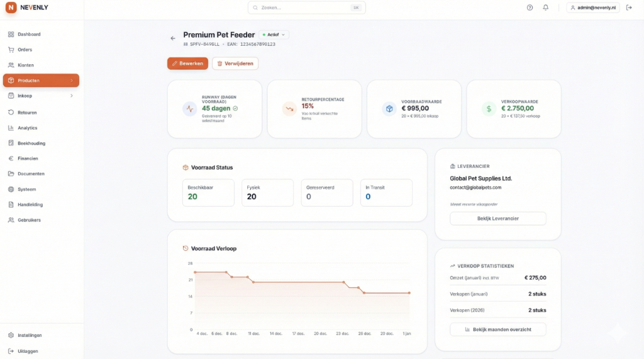Click the Verwijderen button
Viewport: 644px width, 359px height.
click(235, 64)
